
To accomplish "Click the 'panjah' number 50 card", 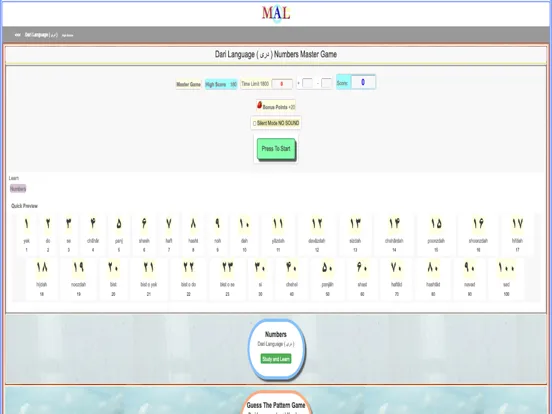I will (x=327, y=278).
